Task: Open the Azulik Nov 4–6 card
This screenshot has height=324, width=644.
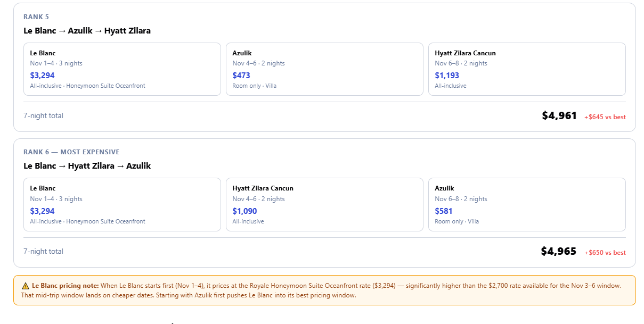Action: 325,69
